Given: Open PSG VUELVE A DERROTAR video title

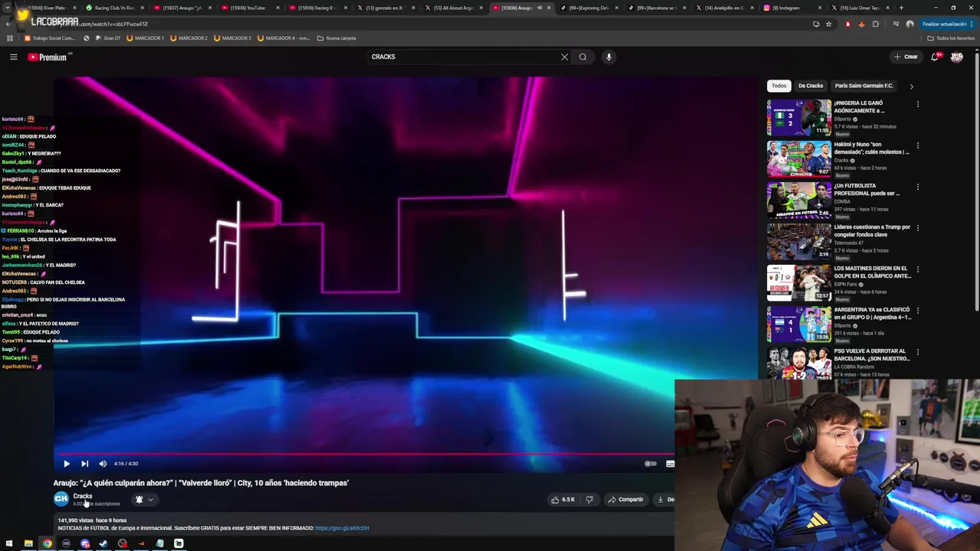Looking at the screenshot, I should [872, 354].
